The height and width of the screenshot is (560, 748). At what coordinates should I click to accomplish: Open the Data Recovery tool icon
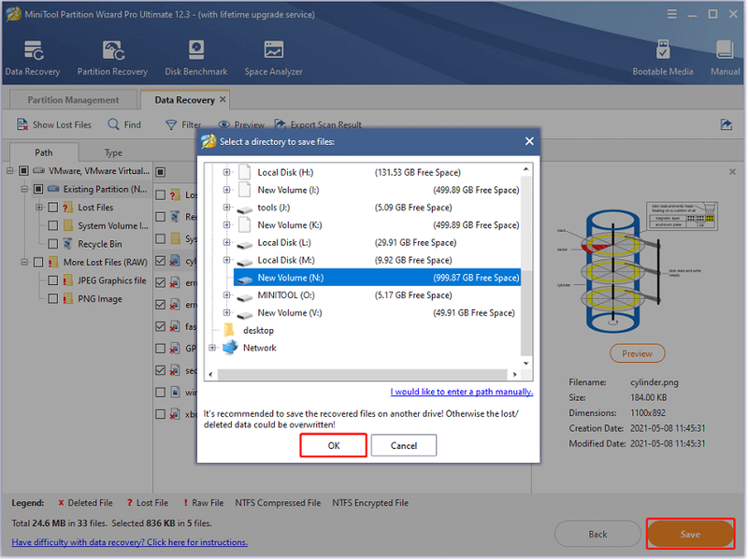coord(33,51)
